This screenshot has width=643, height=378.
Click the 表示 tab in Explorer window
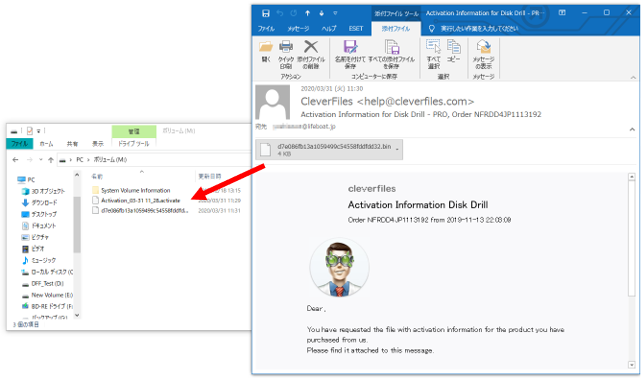click(x=98, y=143)
